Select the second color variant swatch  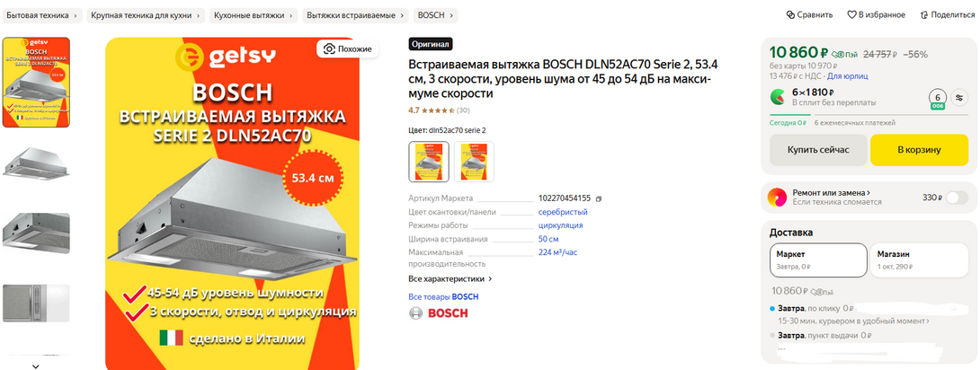tap(474, 162)
